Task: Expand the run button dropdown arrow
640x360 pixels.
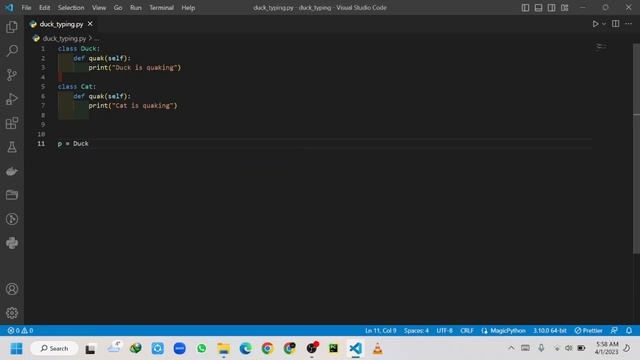Action: [604, 24]
